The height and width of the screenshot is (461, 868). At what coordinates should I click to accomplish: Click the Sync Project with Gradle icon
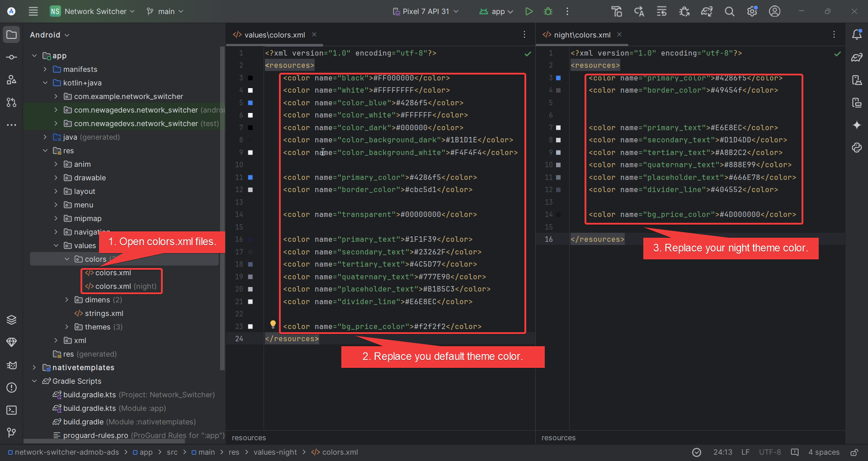coord(707,11)
